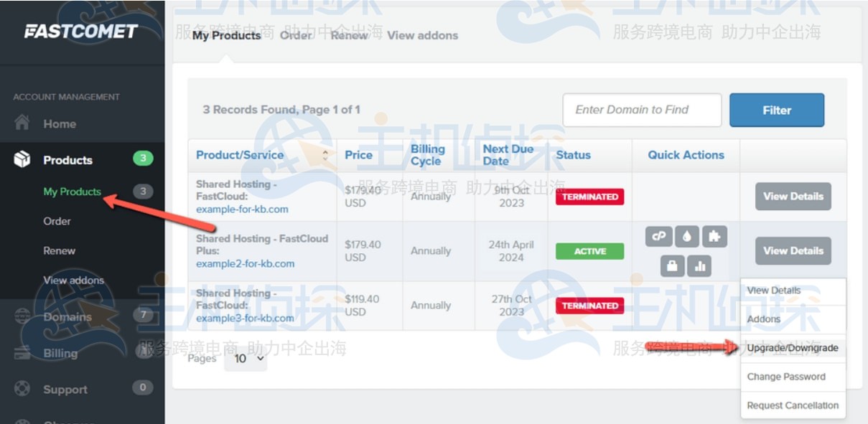Click the puzzle piece addons quick action
868x424 pixels.
tap(715, 237)
